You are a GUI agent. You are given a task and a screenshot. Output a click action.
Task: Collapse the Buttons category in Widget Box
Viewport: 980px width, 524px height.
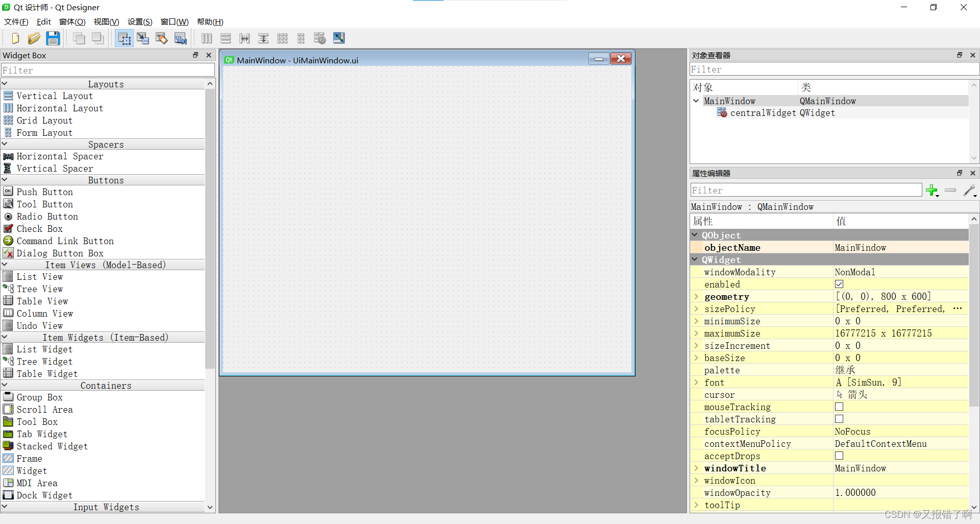[x=5, y=180]
